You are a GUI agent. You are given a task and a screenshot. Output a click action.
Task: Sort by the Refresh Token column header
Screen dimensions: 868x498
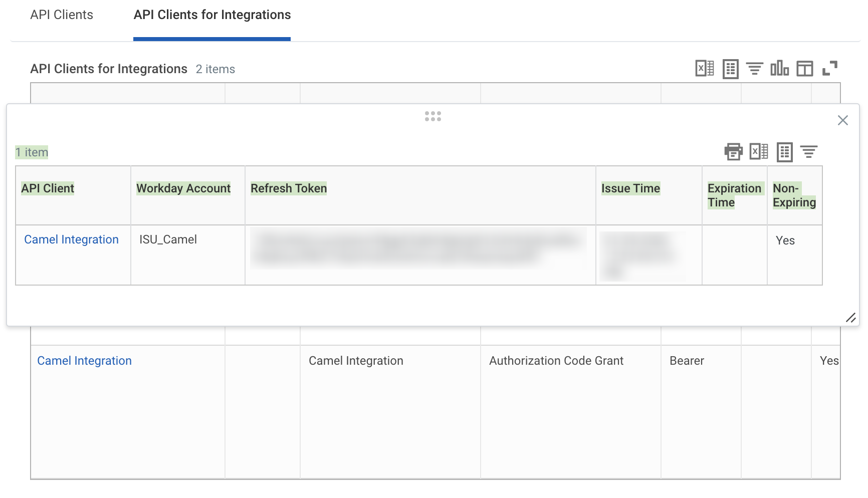click(x=289, y=188)
